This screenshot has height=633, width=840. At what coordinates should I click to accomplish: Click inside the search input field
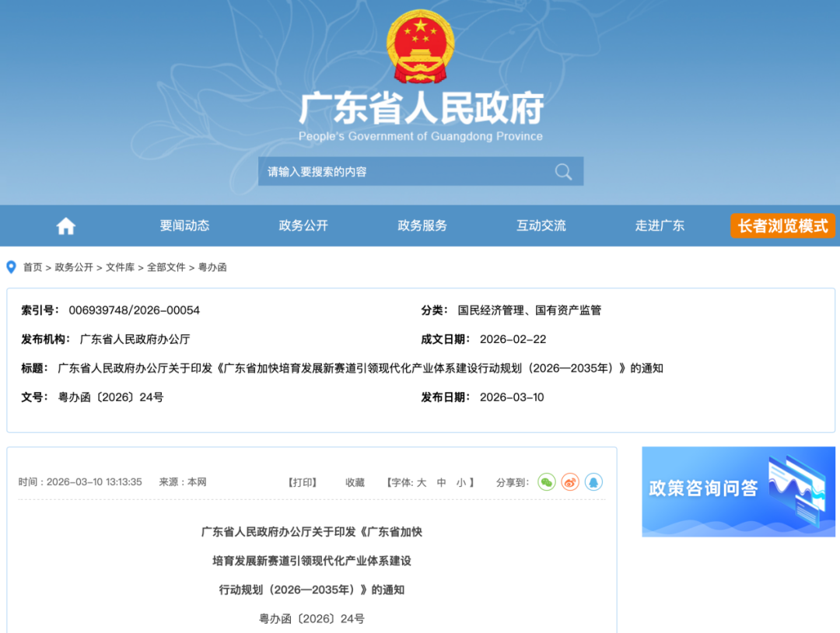tap(389, 171)
